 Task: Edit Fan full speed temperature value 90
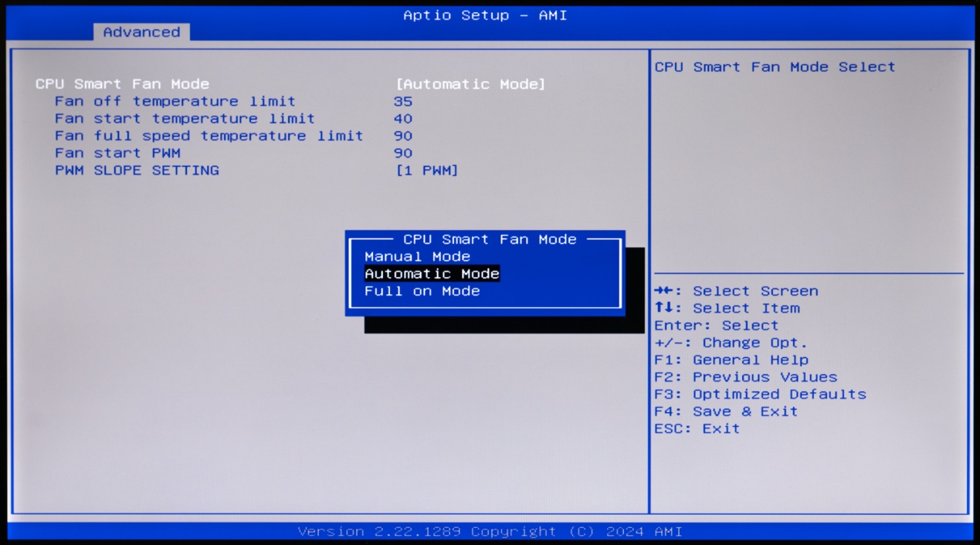pos(402,136)
